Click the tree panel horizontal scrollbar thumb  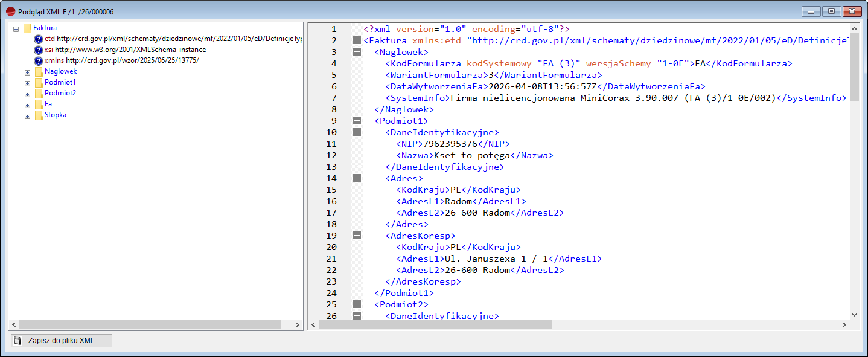(x=150, y=325)
